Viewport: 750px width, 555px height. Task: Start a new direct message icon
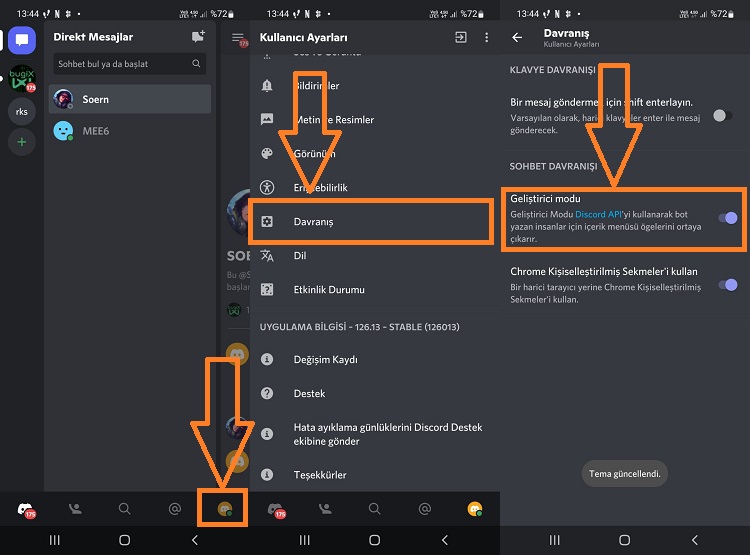[x=198, y=36]
